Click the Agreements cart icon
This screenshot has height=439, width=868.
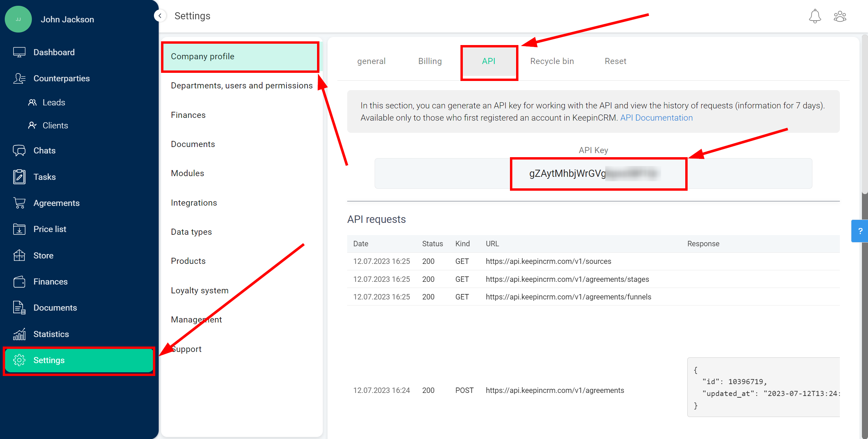tap(19, 203)
